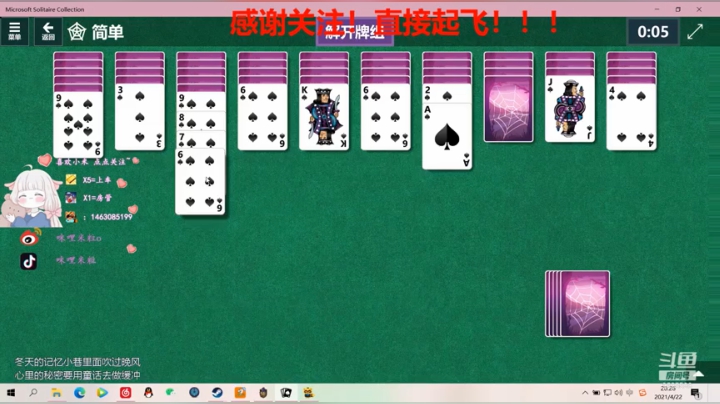Launch Microsoft Edge from taskbar

click(79, 393)
